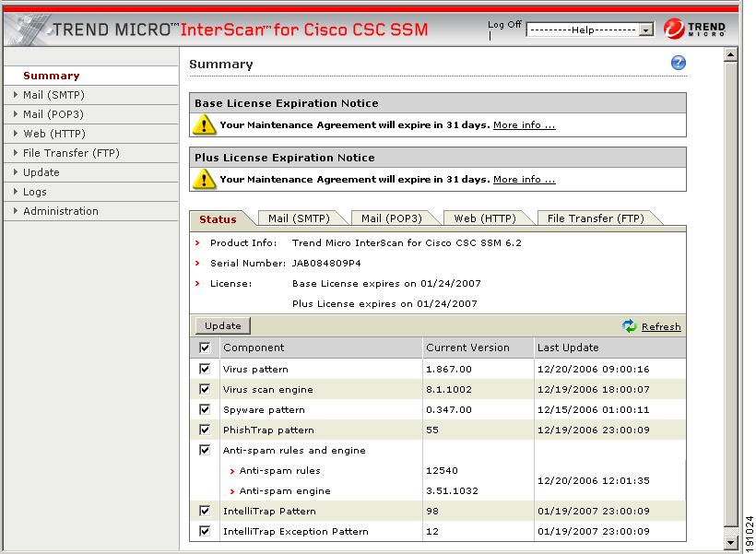The height and width of the screenshot is (554, 756).
Task: Switch to the Mail (SMTP) tab
Action: 299,218
